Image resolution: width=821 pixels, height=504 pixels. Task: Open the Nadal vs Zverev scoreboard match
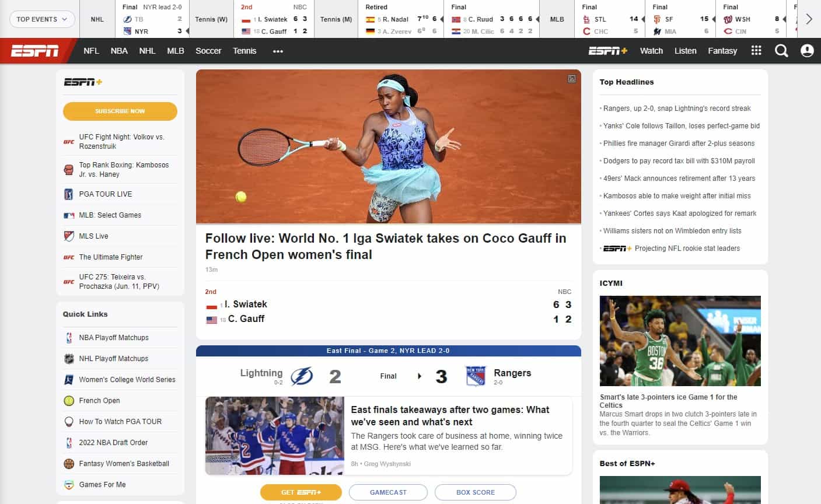(401, 19)
